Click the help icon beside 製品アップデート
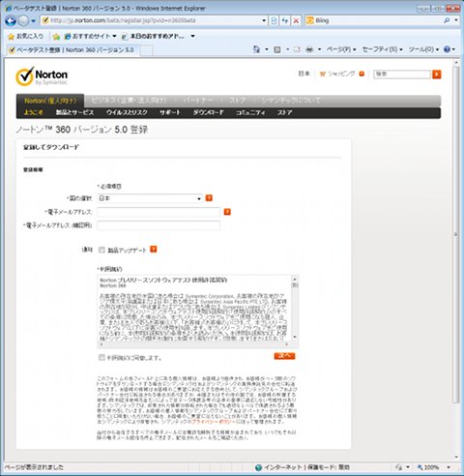The width and height of the screenshot is (464, 476). coord(154,250)
